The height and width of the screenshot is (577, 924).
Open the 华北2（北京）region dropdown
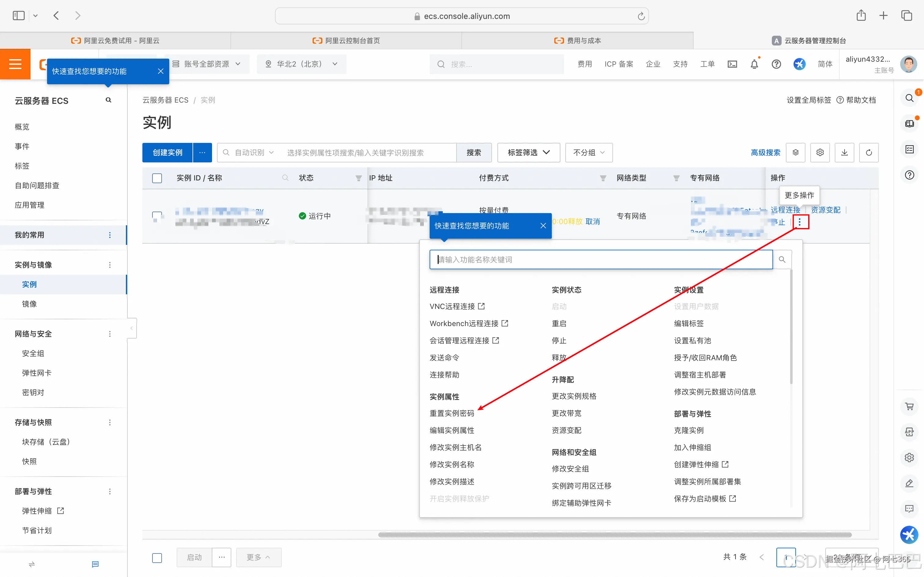pyautogui.click(x=301, y=64)
